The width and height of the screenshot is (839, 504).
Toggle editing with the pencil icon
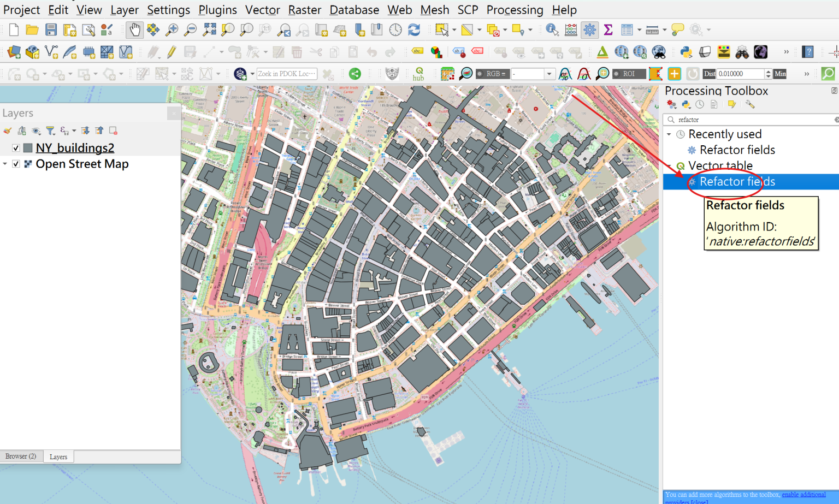click(172, 52)
